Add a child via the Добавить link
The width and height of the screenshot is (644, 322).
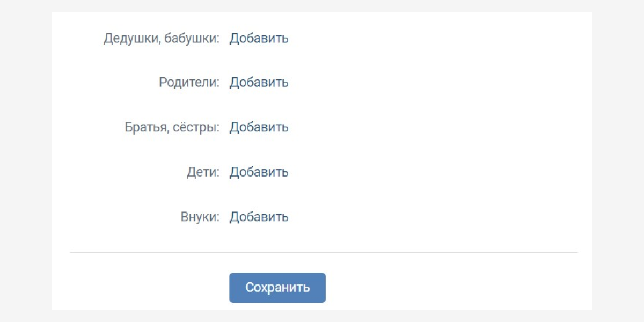point(259,172)
